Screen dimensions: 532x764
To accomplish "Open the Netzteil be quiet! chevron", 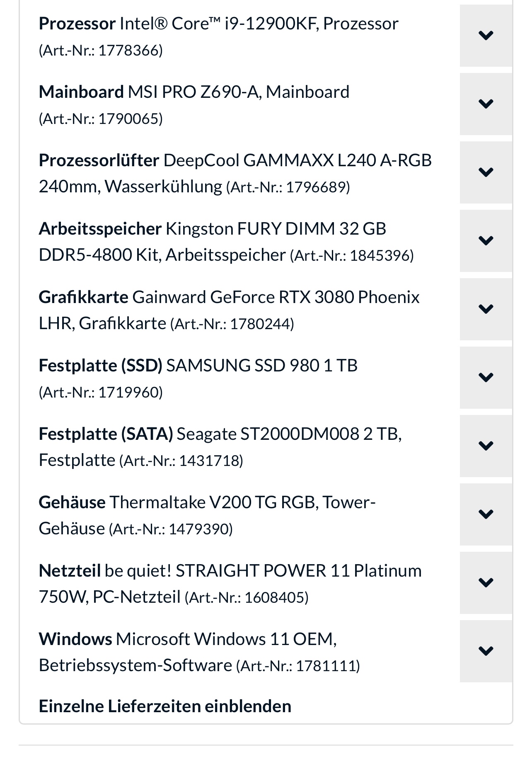I will pyautogui.click(x=486, y=583).
